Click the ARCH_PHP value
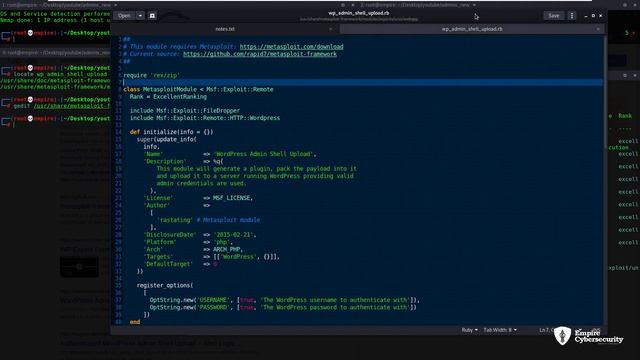640x360 pixels. tap(228, 249)
